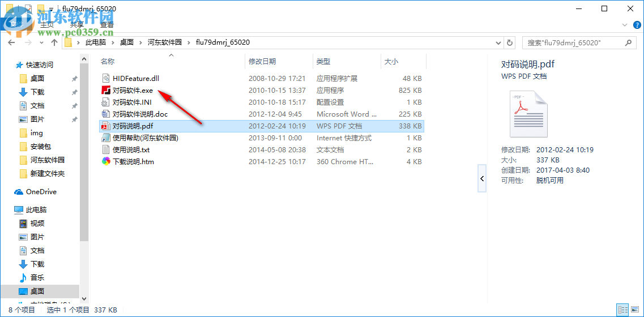This screenshot has height=317, width=644.
Task: Select the 使用说明.txt text file icon
Action: pyautogui.click(x=106, y=149)
